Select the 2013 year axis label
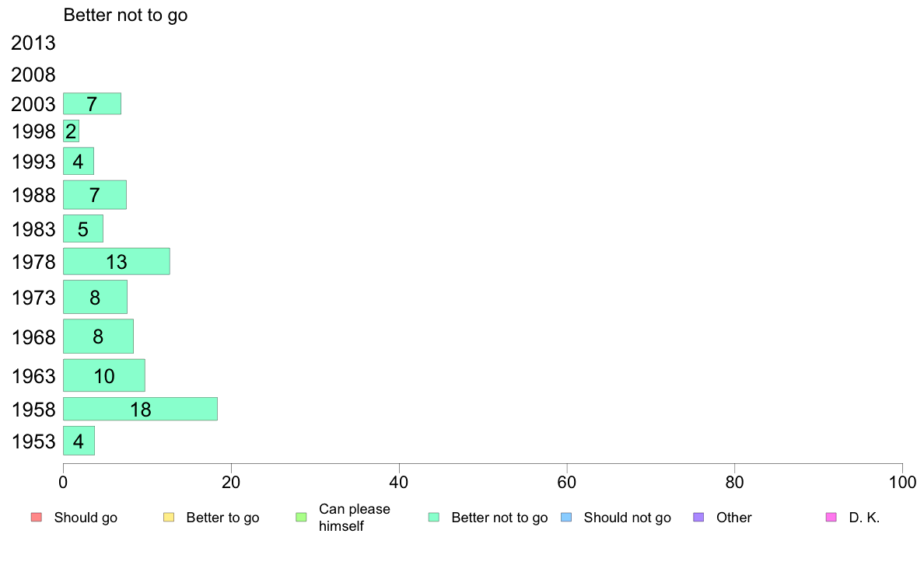The height and width of the screenshot is (572, 924). [x=33, y=43]
